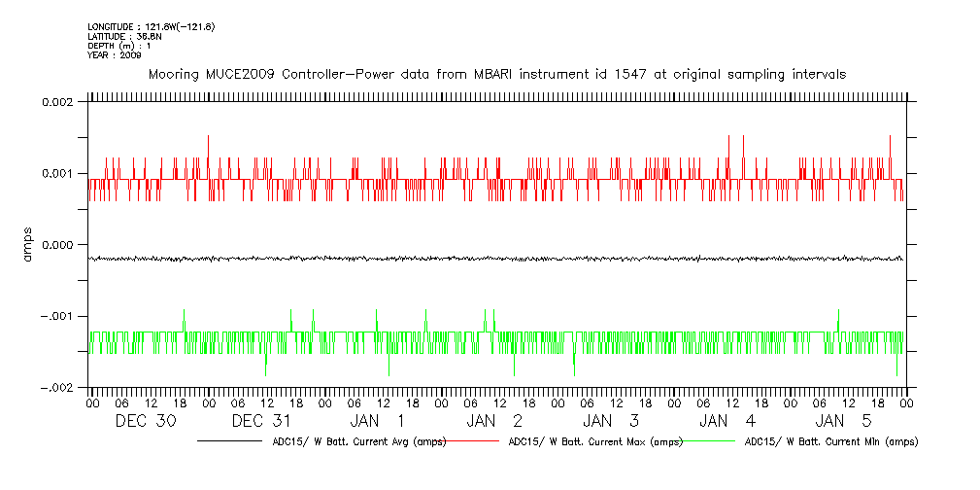980x490 pixels.
Task: Click the black average current trace in plot
Action: pos(495,259)
